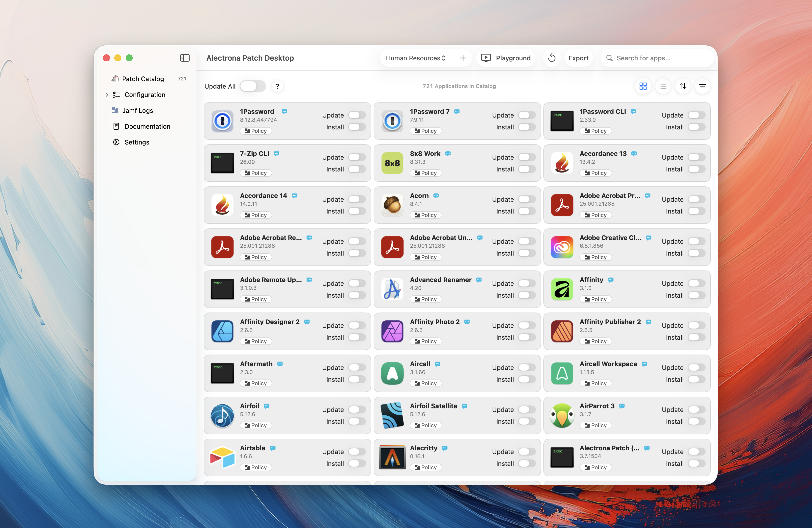
Task: Toggle Install for Aircall Workspace
Action: [x=696, y=379]
